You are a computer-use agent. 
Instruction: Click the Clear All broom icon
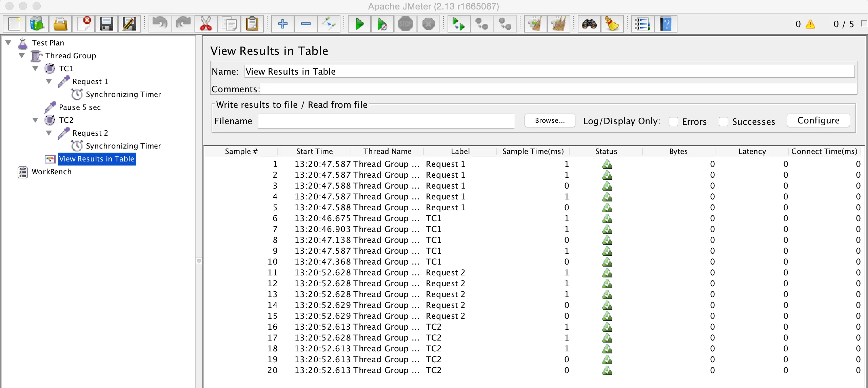coord(558,24)
